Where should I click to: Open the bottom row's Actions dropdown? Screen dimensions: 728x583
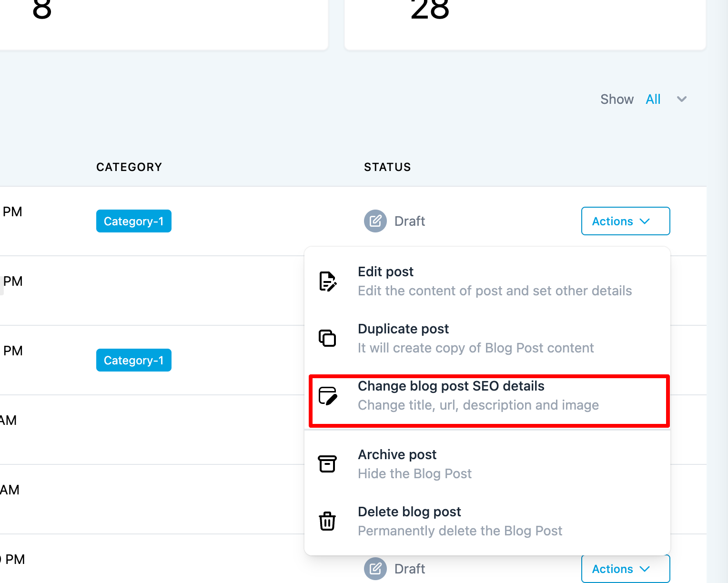(625, 569)
